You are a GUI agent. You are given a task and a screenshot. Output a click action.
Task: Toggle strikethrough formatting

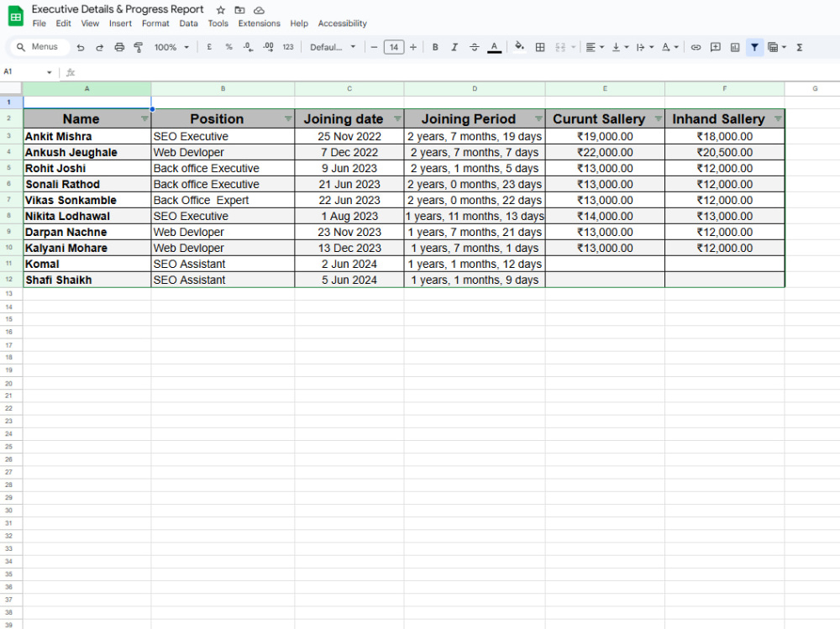[474, 47]
